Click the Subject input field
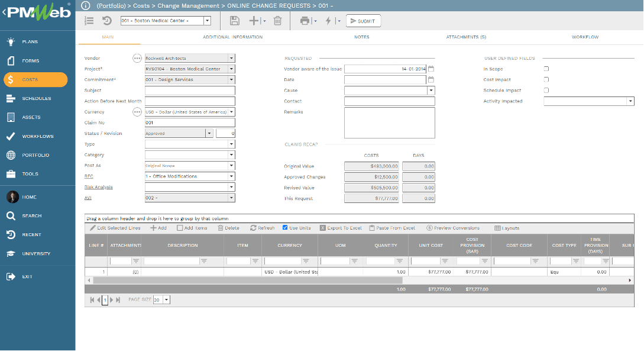 click(189, 90)
